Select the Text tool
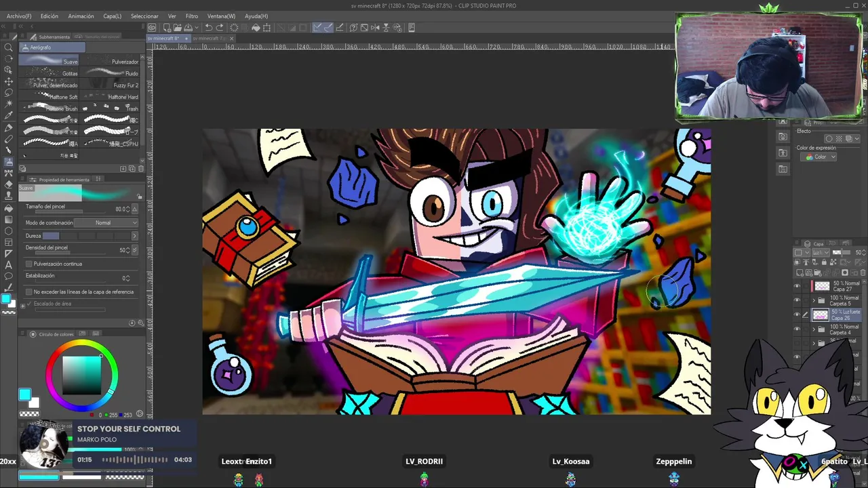The height and width of the screenshot is (488, 868). [x=8, y=264]
